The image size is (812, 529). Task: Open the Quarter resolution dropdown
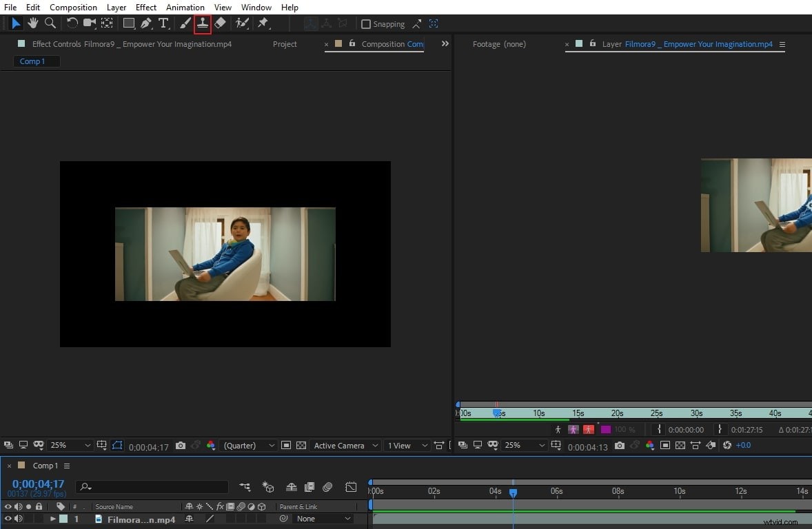coord(248,446)
